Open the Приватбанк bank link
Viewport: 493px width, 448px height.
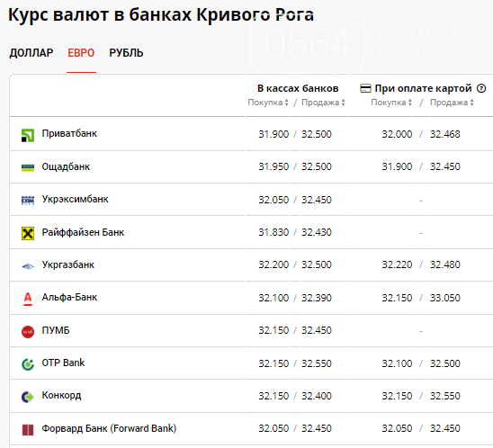click(69, 134)
